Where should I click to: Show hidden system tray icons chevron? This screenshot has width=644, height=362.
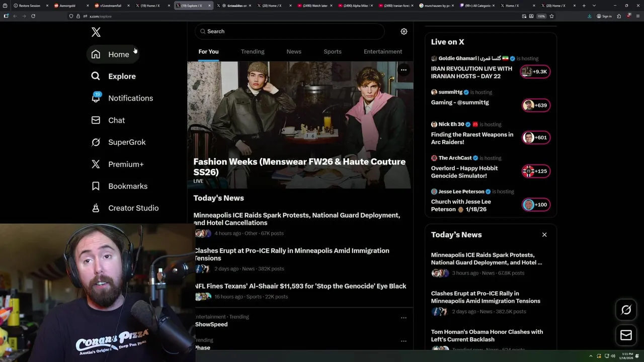click(x=592, y=356)
